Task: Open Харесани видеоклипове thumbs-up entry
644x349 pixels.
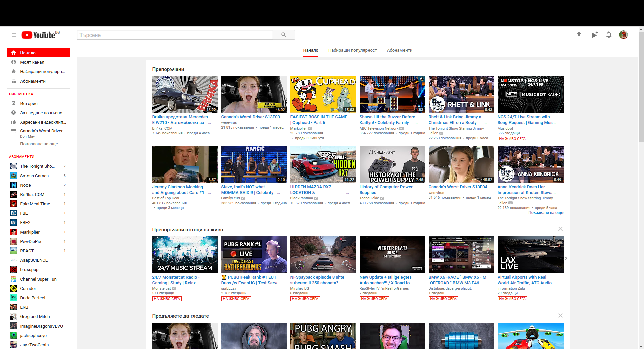Action: pyautogui.click(x=39, y=122)
